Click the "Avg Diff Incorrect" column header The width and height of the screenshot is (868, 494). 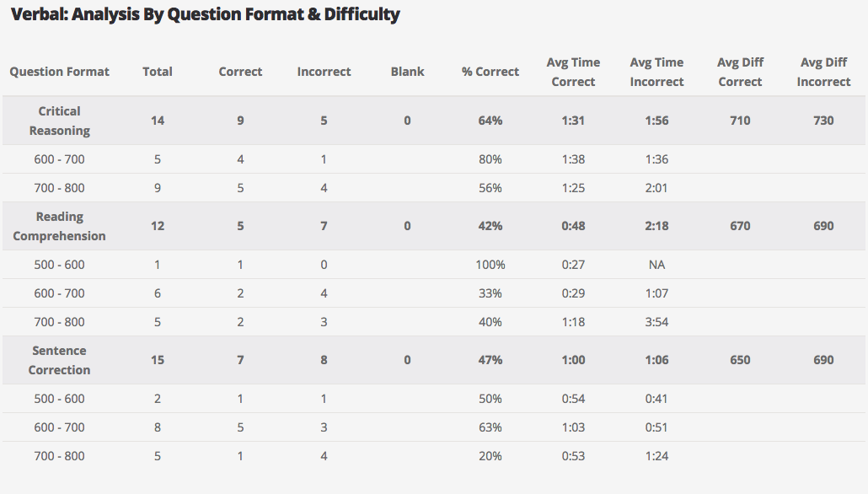click(x=823, y=72)
